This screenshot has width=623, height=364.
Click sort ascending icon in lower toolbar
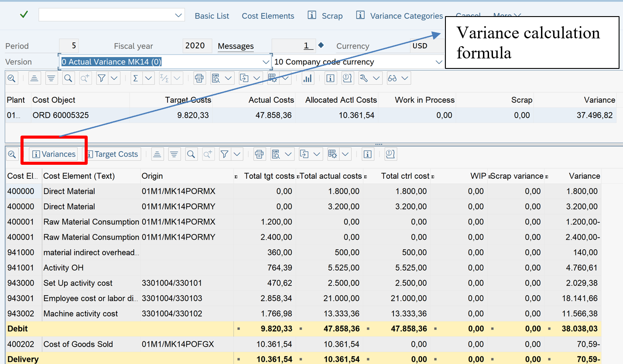(157, 154)
